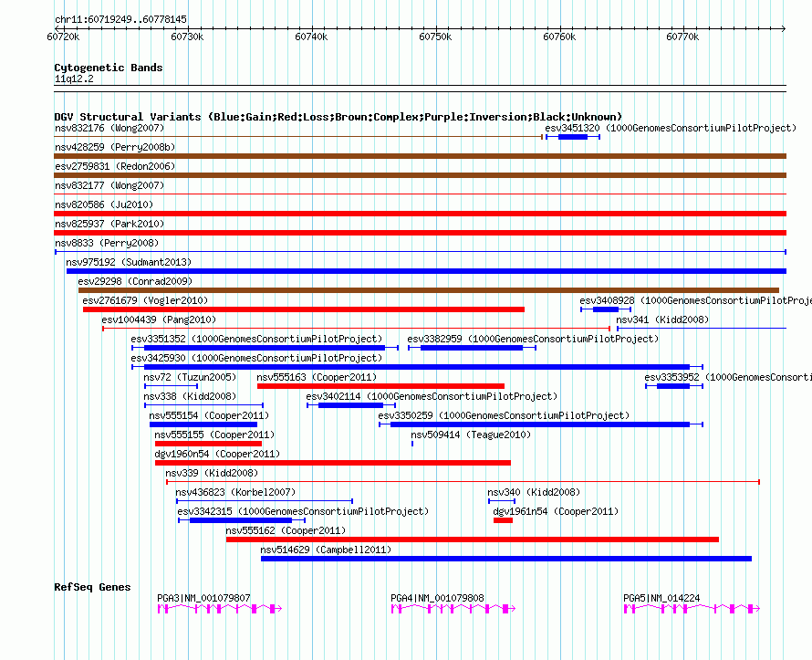Select the esv3382959 blue gain bar

(472, 348)
